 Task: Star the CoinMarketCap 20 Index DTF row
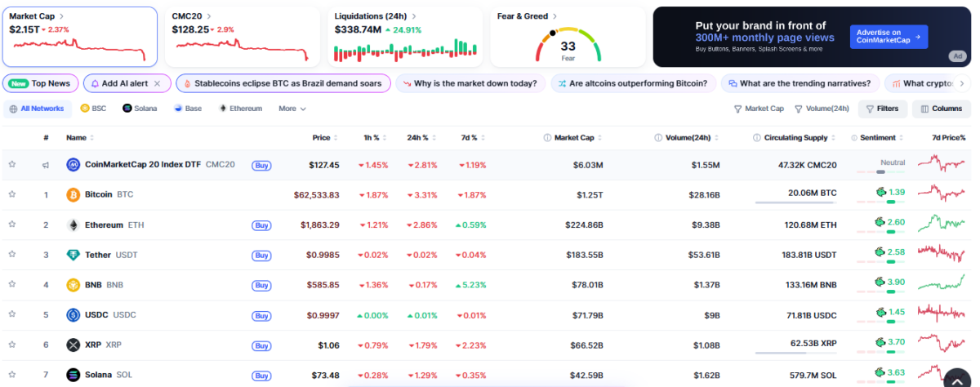click(x=12, y=164)
